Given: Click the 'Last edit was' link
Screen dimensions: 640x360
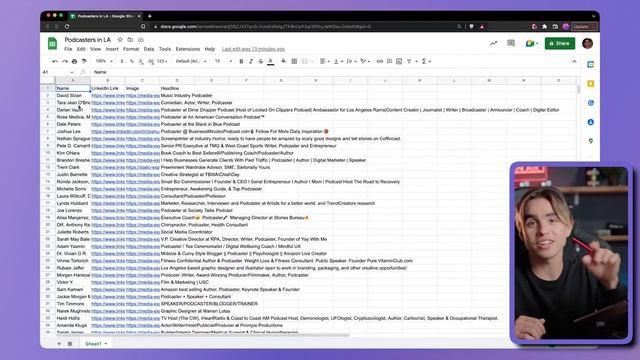Looking at the screenshot, I should (253, 49).
